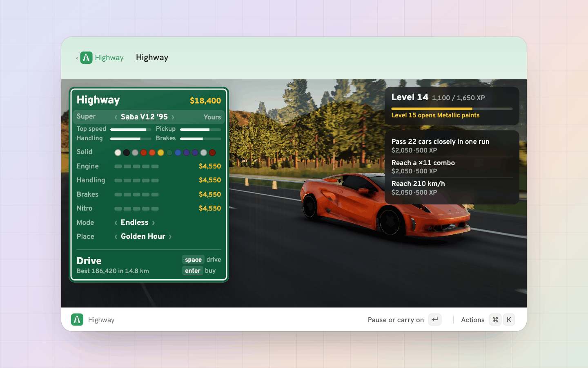This screenshot has width=588, height=368.
Task: Click the Level 14 heading
Action: (410, 97)
